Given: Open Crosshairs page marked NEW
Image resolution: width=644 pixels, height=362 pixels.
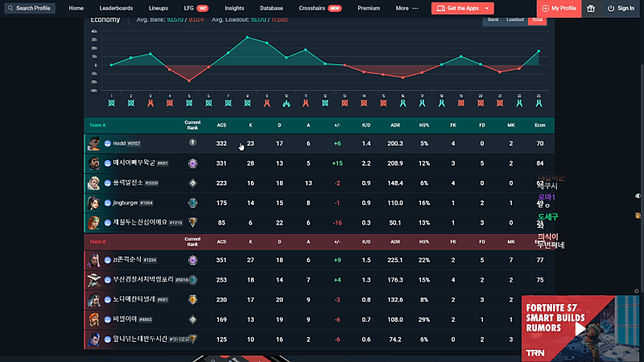Looking at the screenshot, I should [x=320, y=8].
